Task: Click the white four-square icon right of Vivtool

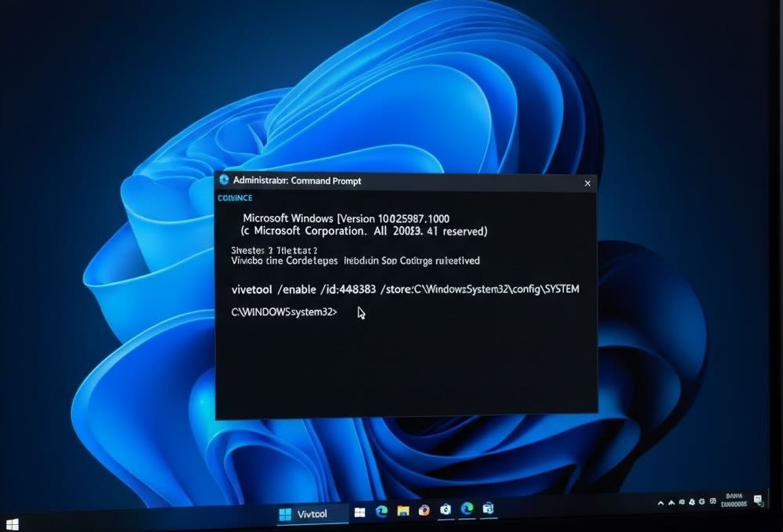Action: tap(360, 512)
